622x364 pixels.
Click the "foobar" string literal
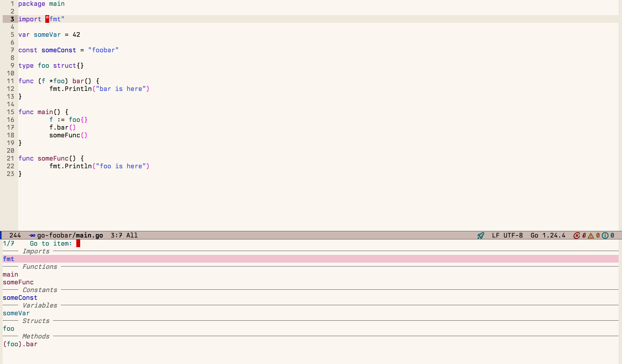pos(103,50)
